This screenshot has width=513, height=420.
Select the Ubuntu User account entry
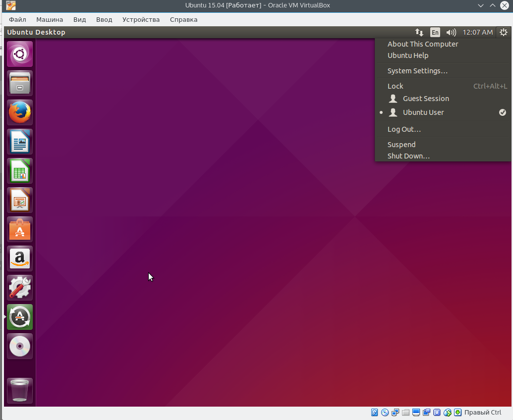pos(423,112)
